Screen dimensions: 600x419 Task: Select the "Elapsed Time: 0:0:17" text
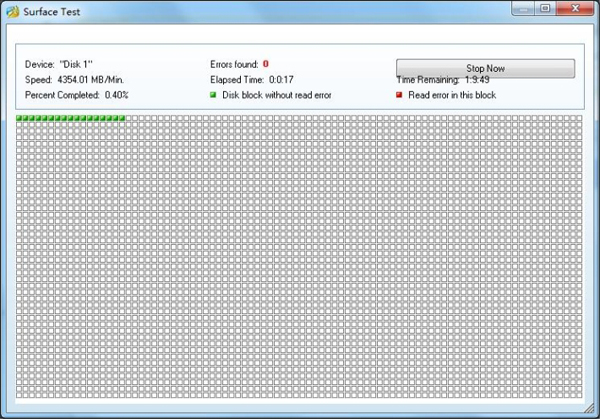pos(252,80)
